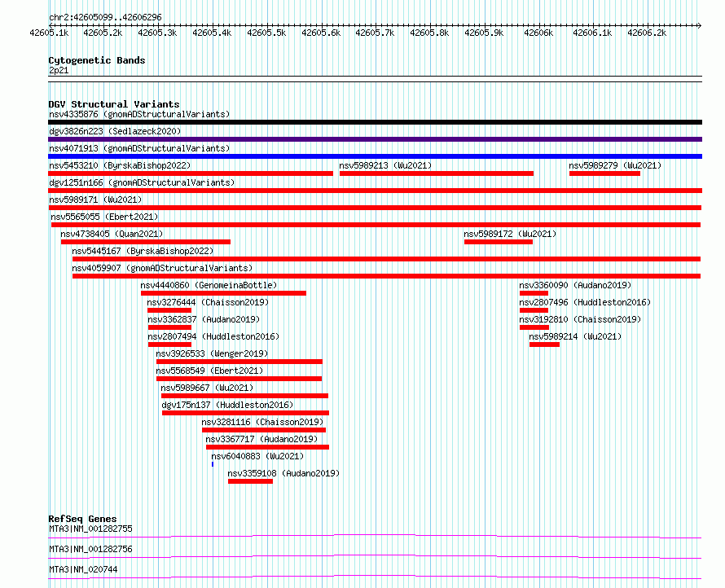Screen dimensions: 725x588
Task: Click the 2p21 cytogenetic band label
Action: point(59,70)
